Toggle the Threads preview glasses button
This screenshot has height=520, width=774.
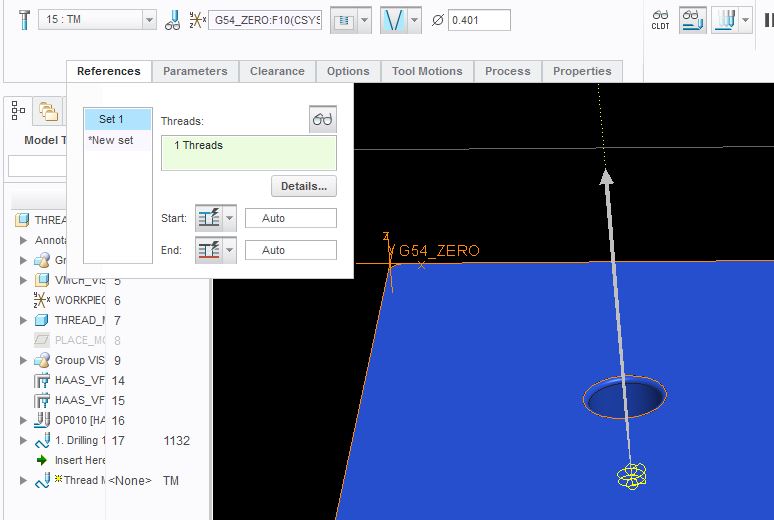coord(323,119)
